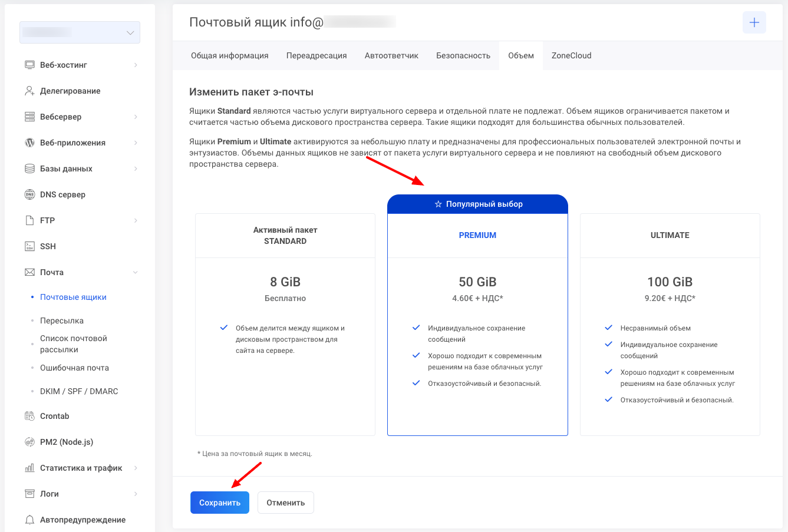Viewport: 788px width, 532px height.
Task: Click the SSH terminal icon
Action: pos(29,246)
